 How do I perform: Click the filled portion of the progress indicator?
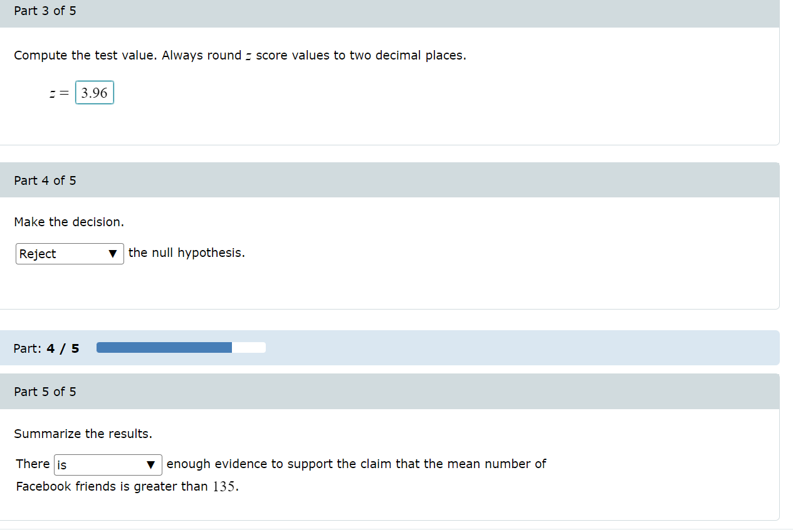point(163,347)
